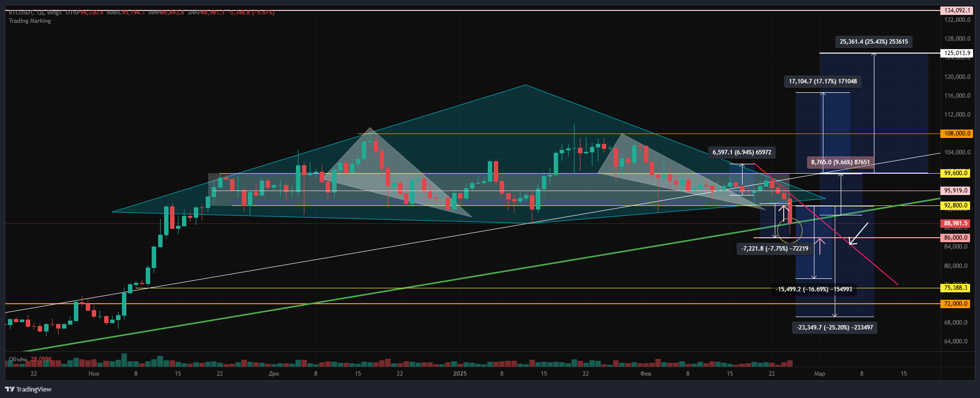Select the orange 108,000.0 price label
The image size is (980, 398).
[957, 133]
